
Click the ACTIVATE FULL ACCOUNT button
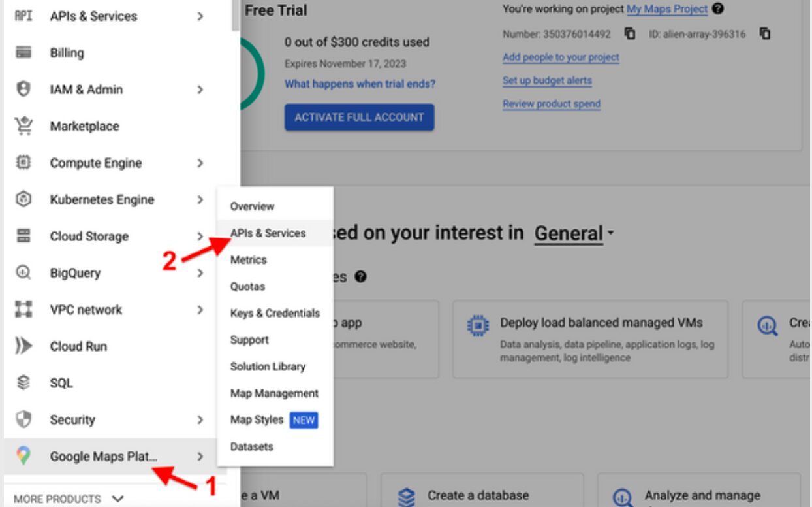click(359, 118)
